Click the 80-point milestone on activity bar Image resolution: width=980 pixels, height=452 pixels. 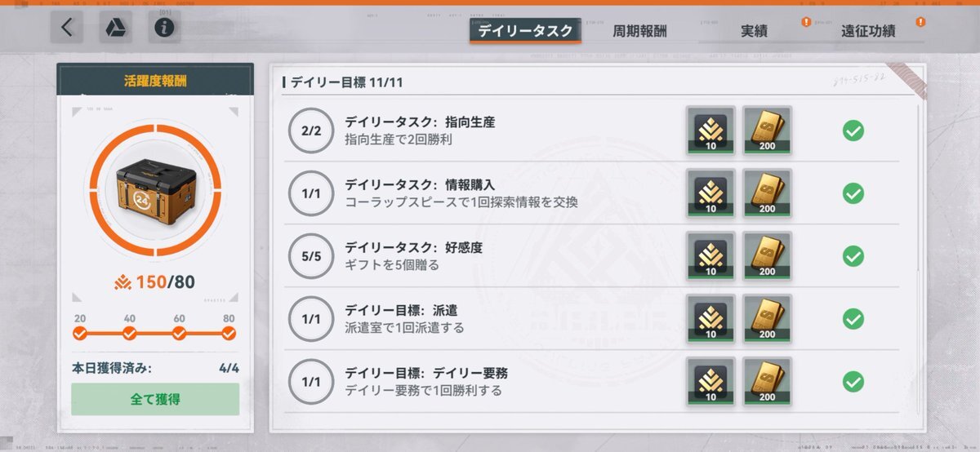click(229, 333)
